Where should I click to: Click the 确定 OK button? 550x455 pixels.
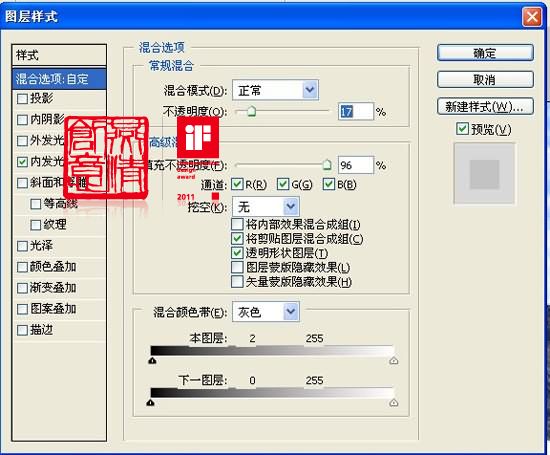tap(485, 53)
